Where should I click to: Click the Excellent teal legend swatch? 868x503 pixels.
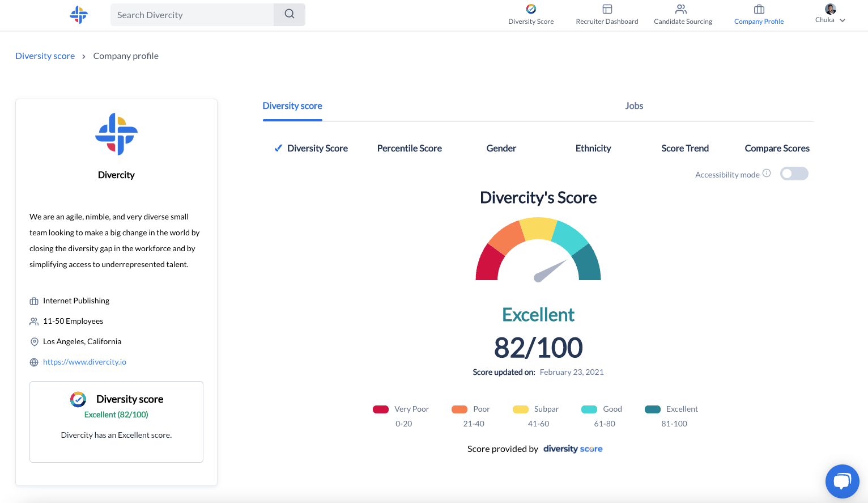pyautogui.click(x=653, y=409)
